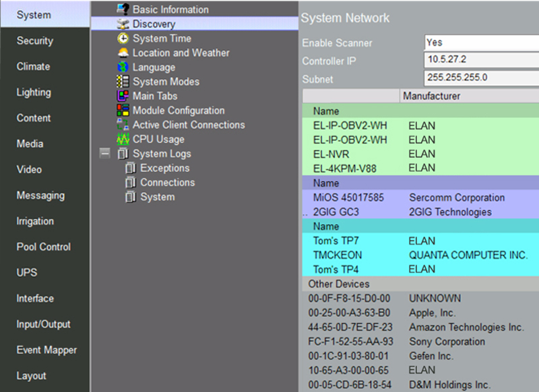Select the MiOS 45017585 device row
The width and height of the screenshot is (539, 392).
[x=420, y=197]
